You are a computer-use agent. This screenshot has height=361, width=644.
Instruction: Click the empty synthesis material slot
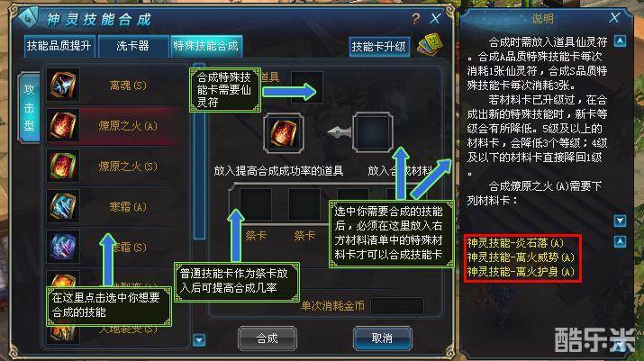pyautogui.click(x=373, y=132)
